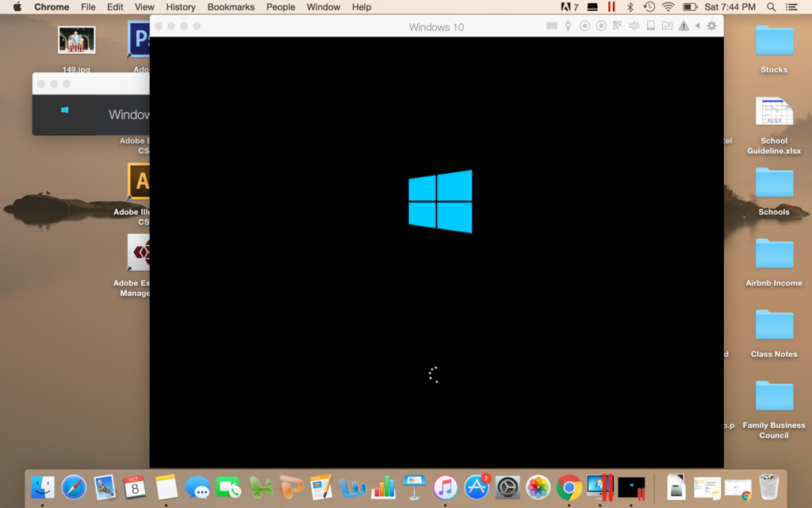This screenshot has height=508, width=812.
Task: Select the School Guideline.xlsx file
Action: tap(774, 114)
